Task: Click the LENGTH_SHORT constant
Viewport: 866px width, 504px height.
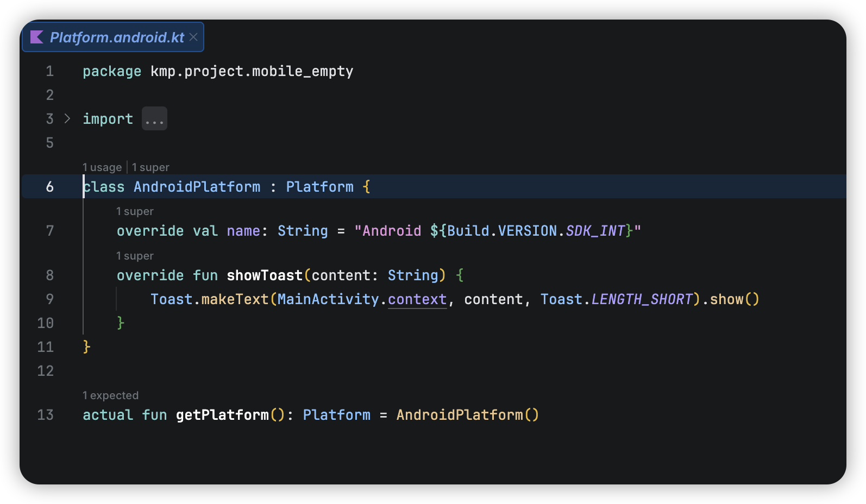Action: [x=642, y=299]
